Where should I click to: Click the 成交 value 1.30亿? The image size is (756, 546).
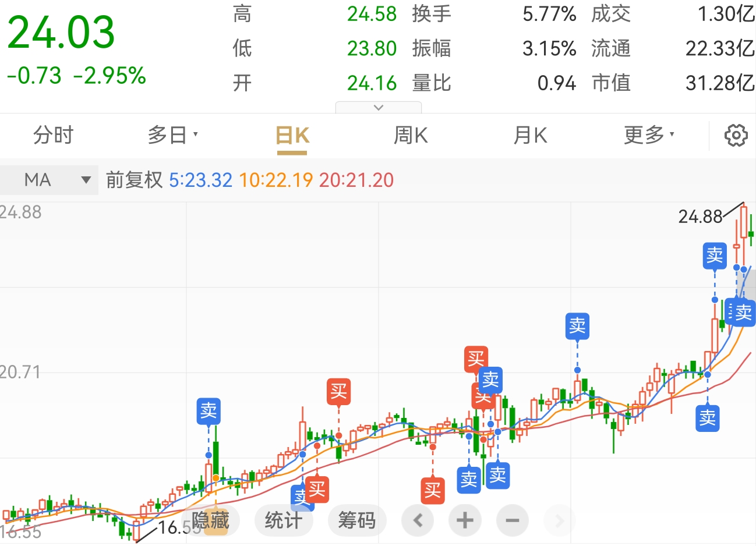coord(726,14)
